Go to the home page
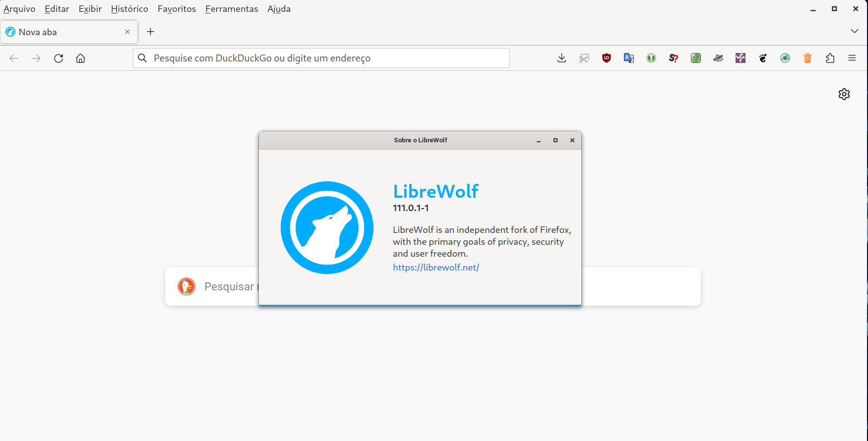The height and width of the screenshot is (441, 868). [80, 58]
